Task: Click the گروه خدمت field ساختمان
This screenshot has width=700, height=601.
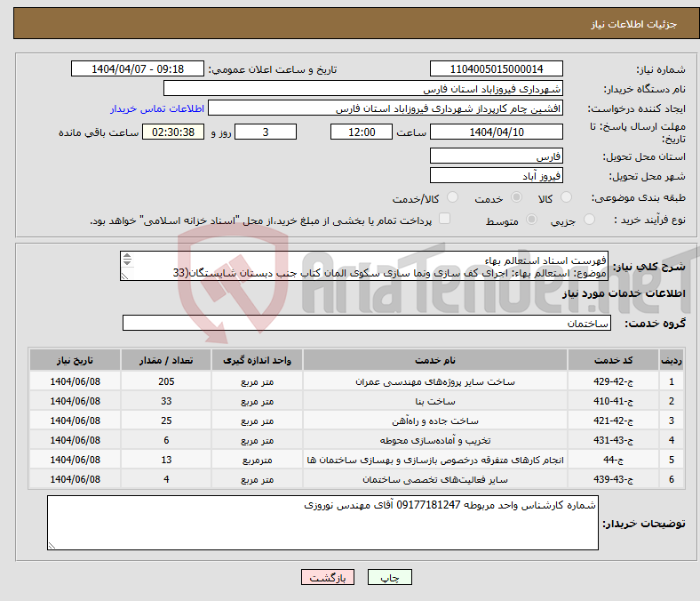Action: [367, 323]
